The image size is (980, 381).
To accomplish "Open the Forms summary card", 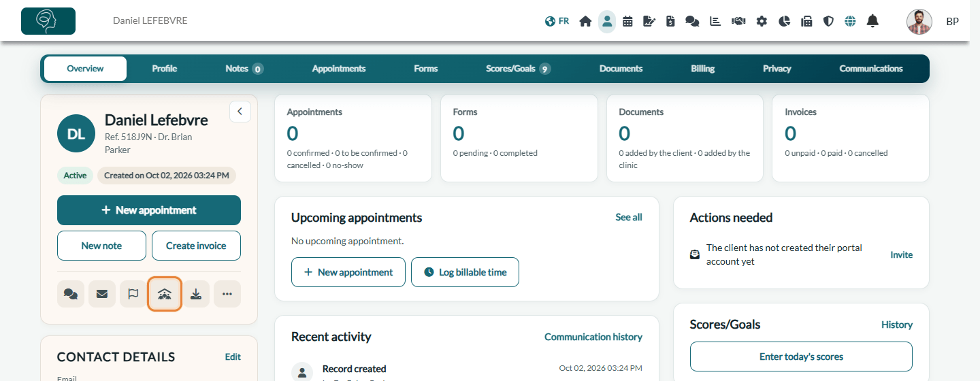I will (519, 138).
